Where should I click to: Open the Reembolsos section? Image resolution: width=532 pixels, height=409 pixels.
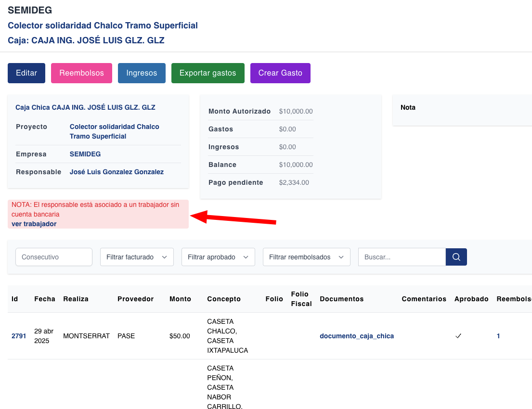[x=81, y=73]
